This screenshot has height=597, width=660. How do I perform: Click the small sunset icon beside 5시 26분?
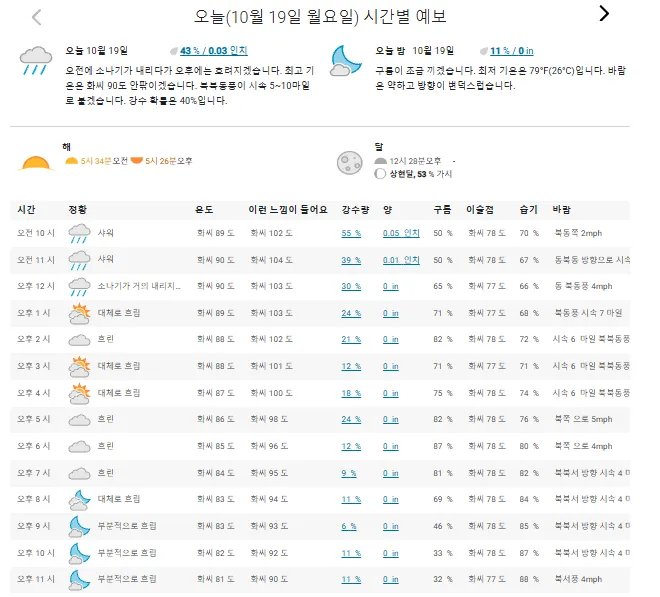(x=137, y=160)
